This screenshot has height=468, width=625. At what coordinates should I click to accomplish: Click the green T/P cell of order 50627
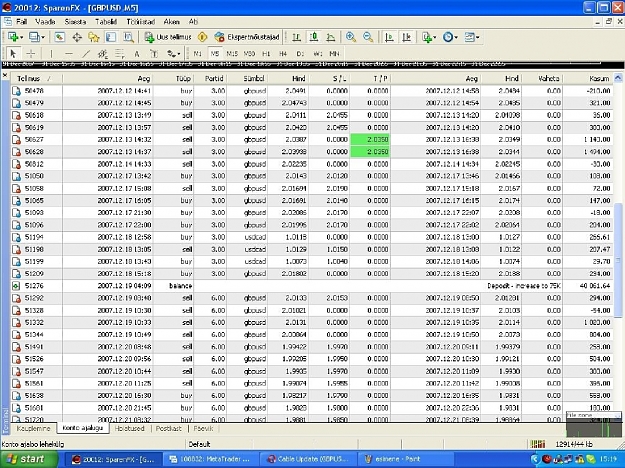tap(370, 140)
